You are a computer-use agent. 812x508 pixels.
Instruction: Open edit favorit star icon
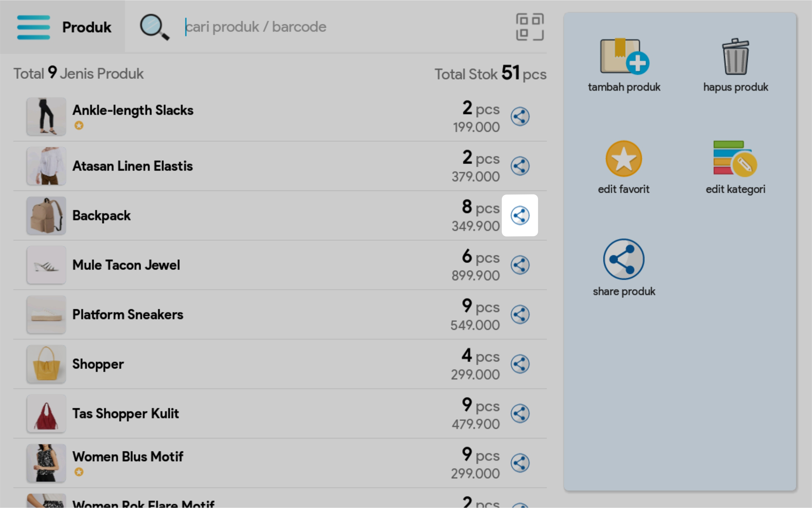pos(624,159)
